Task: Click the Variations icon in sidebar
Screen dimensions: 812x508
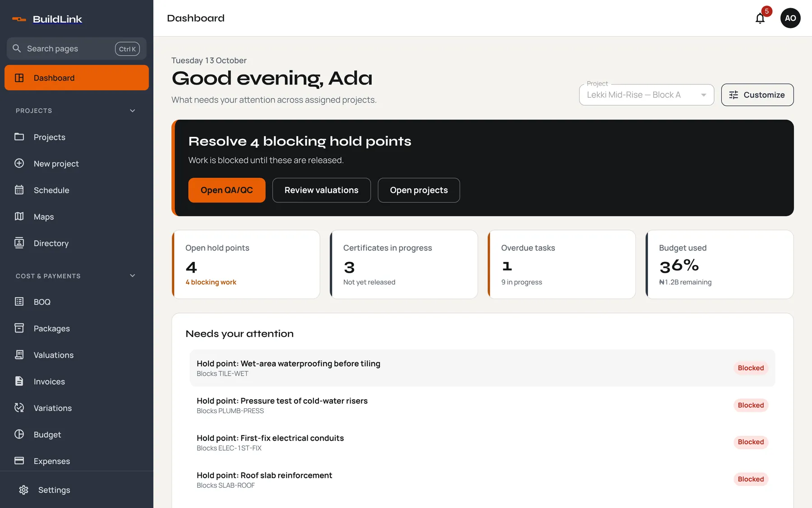Action: [x=19, y=408]
